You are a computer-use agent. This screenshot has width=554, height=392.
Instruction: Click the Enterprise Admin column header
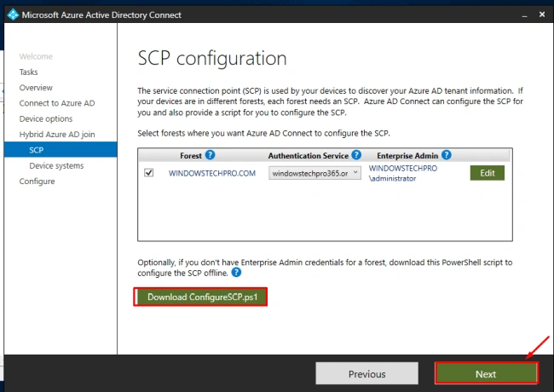pos(407,155)
